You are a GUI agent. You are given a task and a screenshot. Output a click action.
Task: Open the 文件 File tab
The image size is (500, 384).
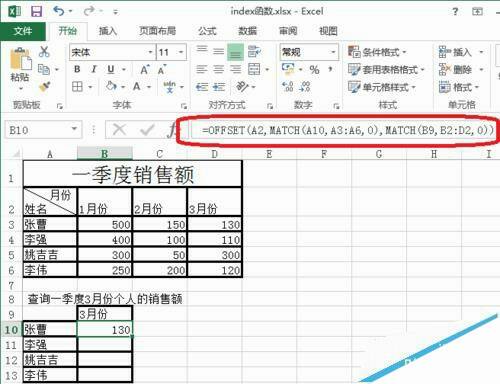pos(23,31)
